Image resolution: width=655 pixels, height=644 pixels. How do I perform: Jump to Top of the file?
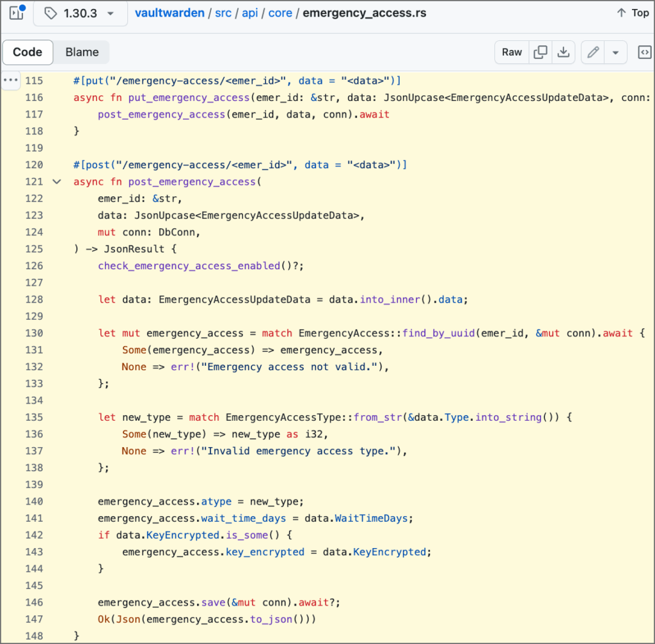pyautogui.click(x=633, y=13)
